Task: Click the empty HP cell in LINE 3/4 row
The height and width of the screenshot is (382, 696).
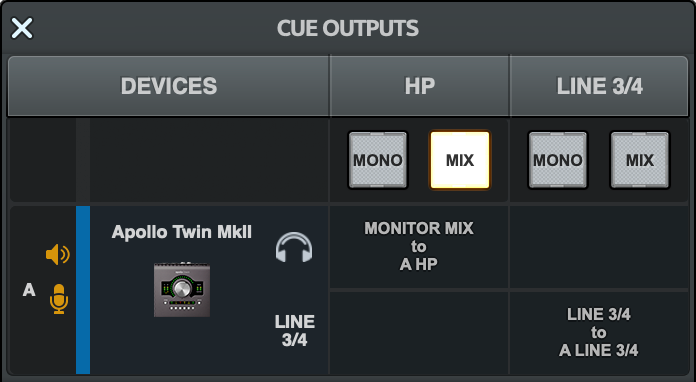Action: [x=419, y=333]
